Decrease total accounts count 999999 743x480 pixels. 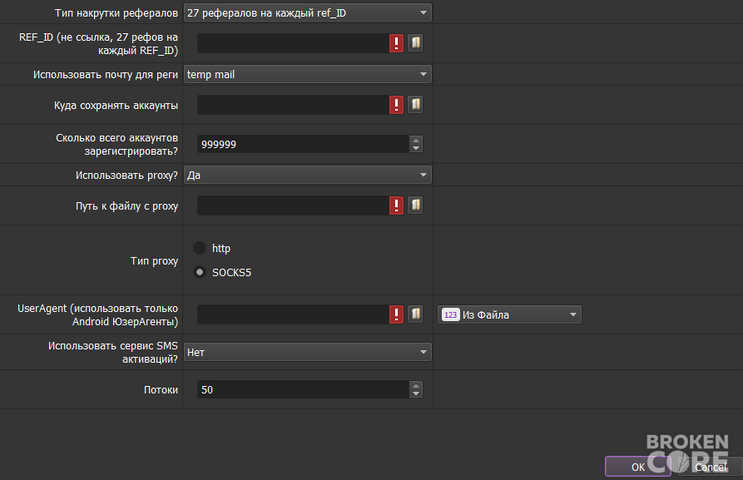pyautogui.click(x=416, y=148)
